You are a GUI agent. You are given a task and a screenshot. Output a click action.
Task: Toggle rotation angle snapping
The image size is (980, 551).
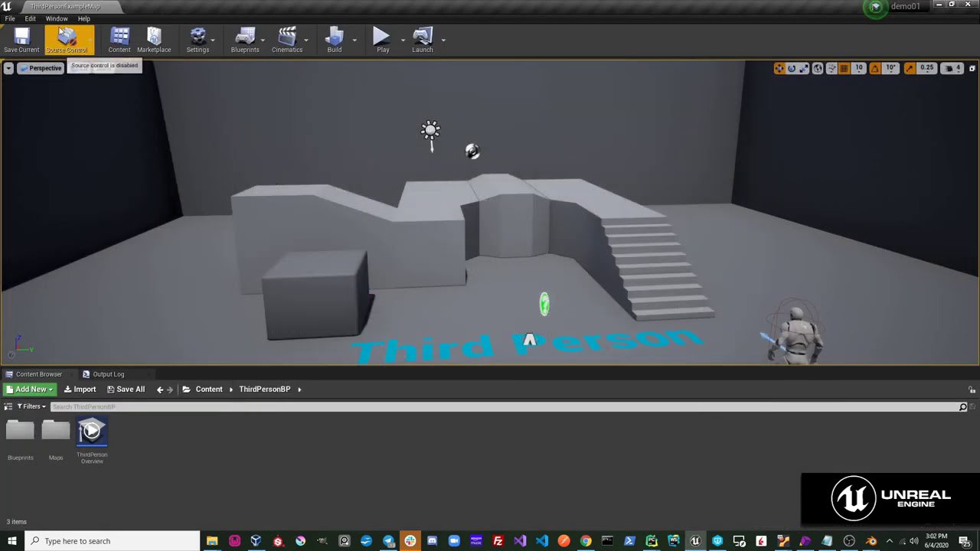875,68
